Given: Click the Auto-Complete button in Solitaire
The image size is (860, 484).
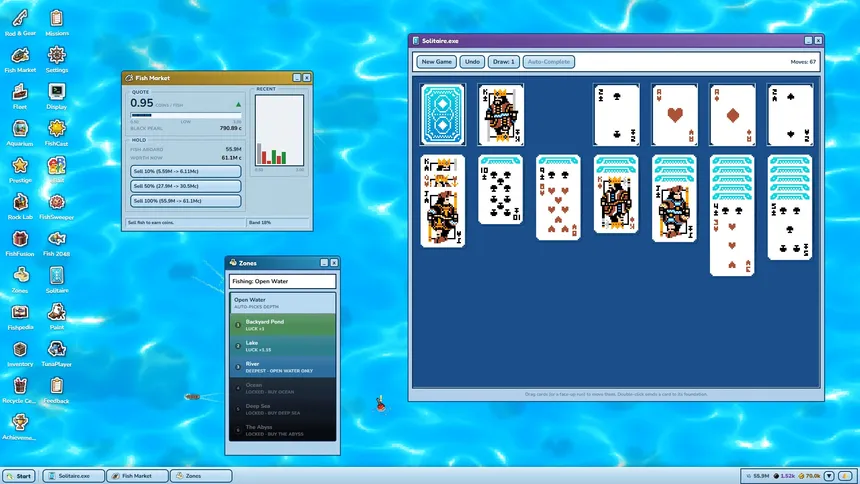Looking at the screenshot, I should (x=548, y=61).
